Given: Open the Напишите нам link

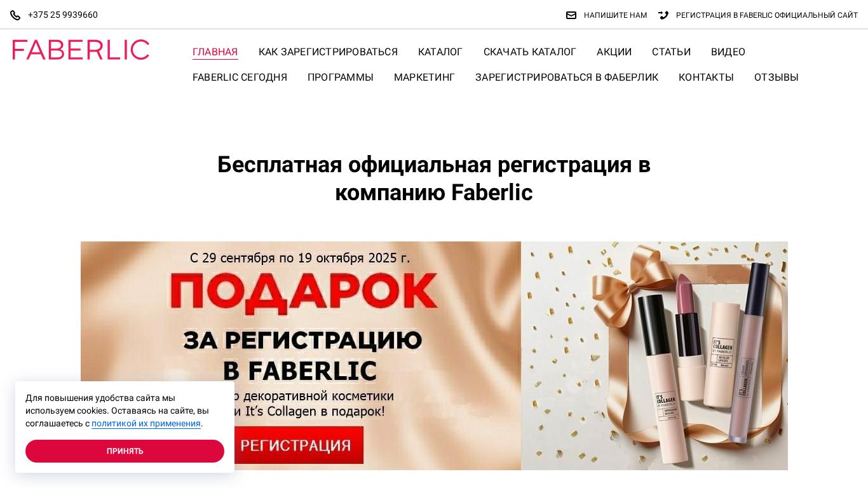Looking at the screenshot, I should [615, 15].
